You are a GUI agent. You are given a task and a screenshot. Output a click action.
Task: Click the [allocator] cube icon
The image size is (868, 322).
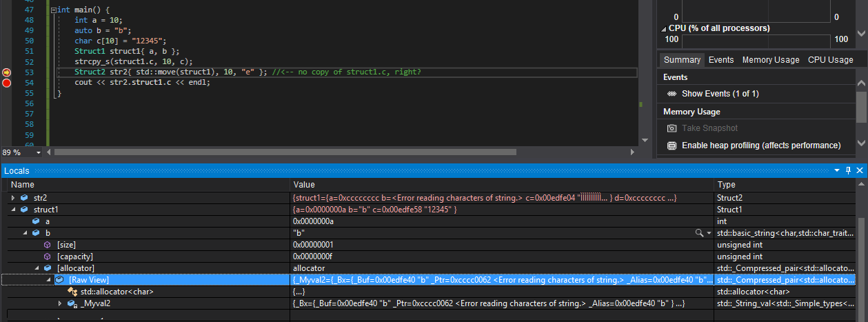[48, 268]
